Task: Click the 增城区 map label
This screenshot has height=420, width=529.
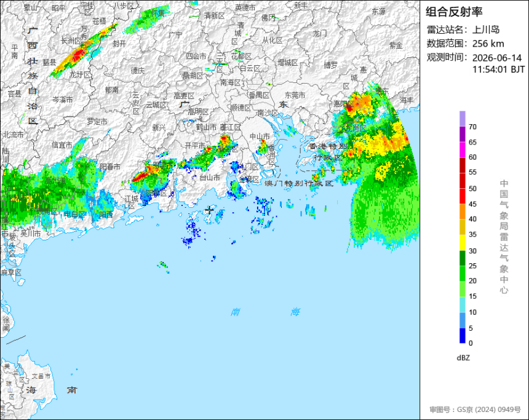Action: click(x=288, y=63)
